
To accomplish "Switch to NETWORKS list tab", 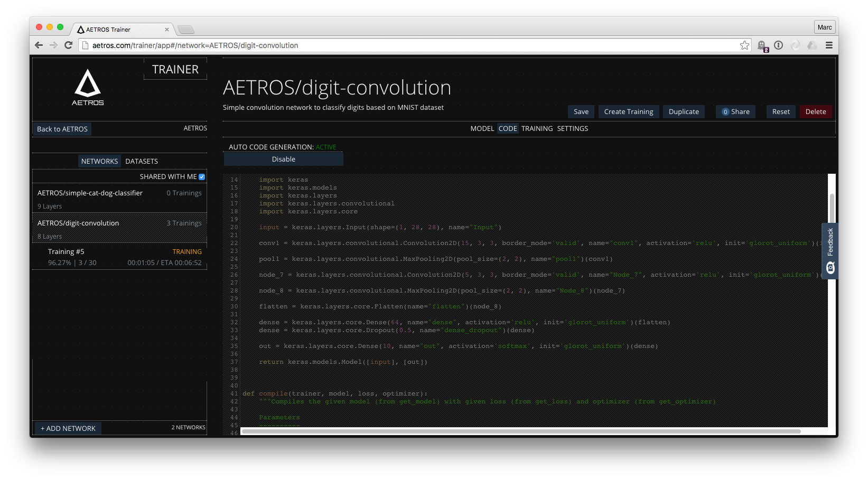I will pyautogui.click(x=99, y=161).
